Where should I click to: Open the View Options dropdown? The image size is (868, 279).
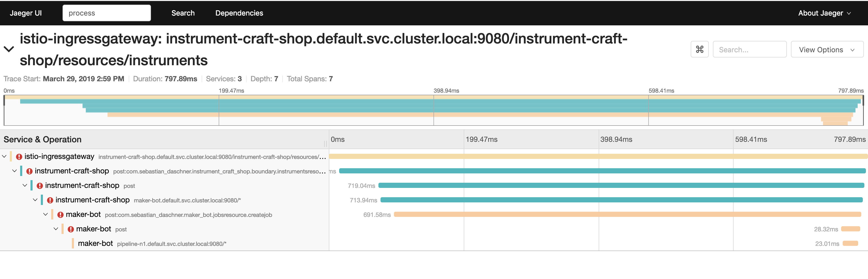[x=827, y=50]
